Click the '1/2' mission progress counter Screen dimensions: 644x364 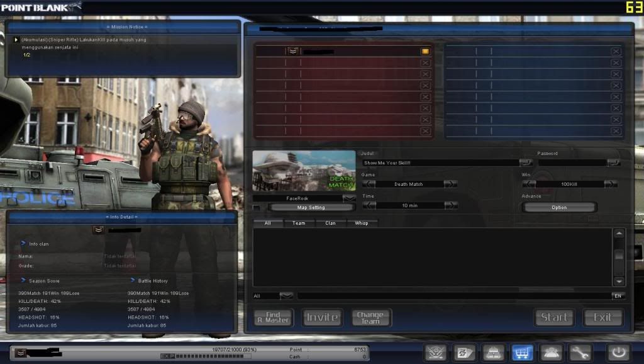pos(26,55)
